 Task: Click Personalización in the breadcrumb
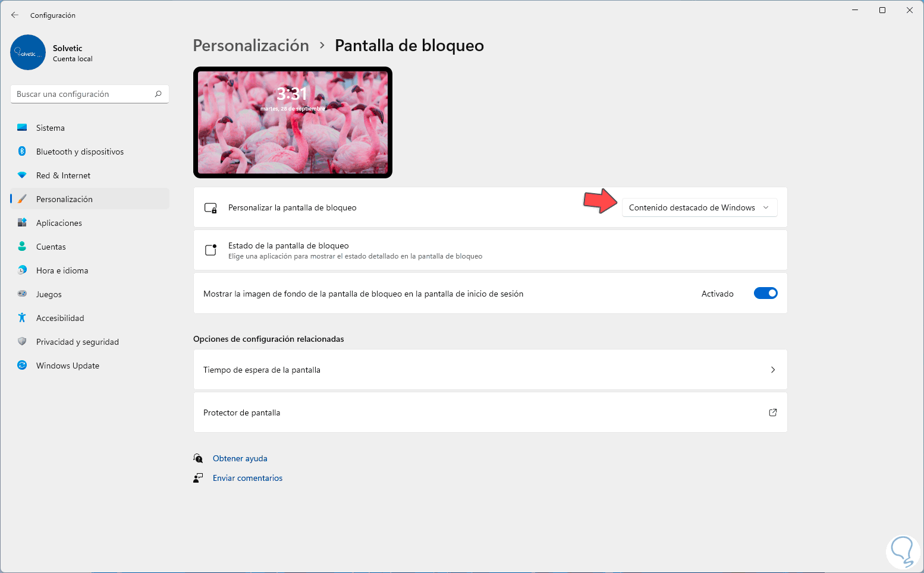click(x=251, y=45)
